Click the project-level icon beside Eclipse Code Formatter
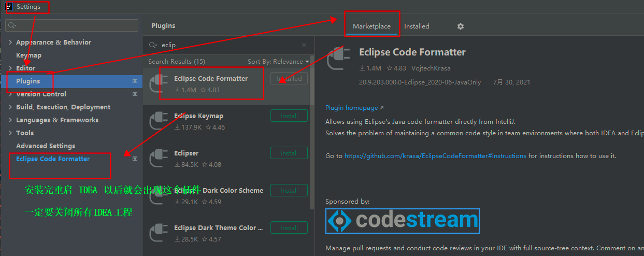Image resolution: width=644 pixels, height=256 pixels. pos(135,159)
